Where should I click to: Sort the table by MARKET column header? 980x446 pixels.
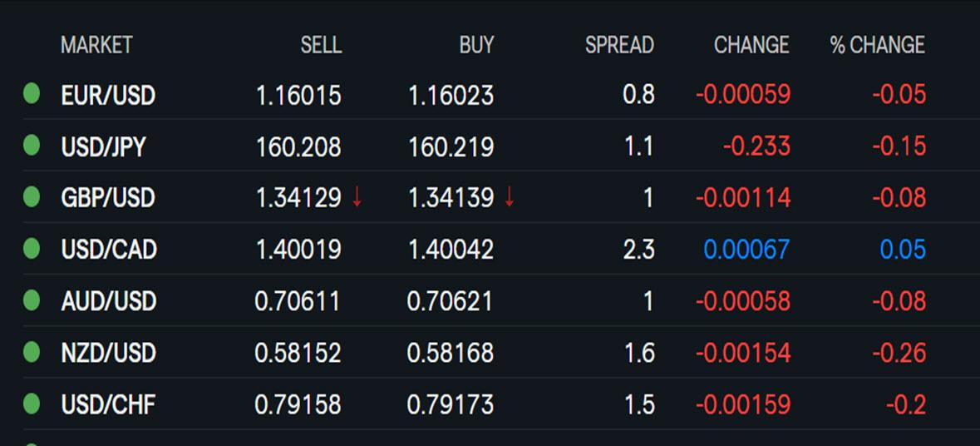(96, 45)
